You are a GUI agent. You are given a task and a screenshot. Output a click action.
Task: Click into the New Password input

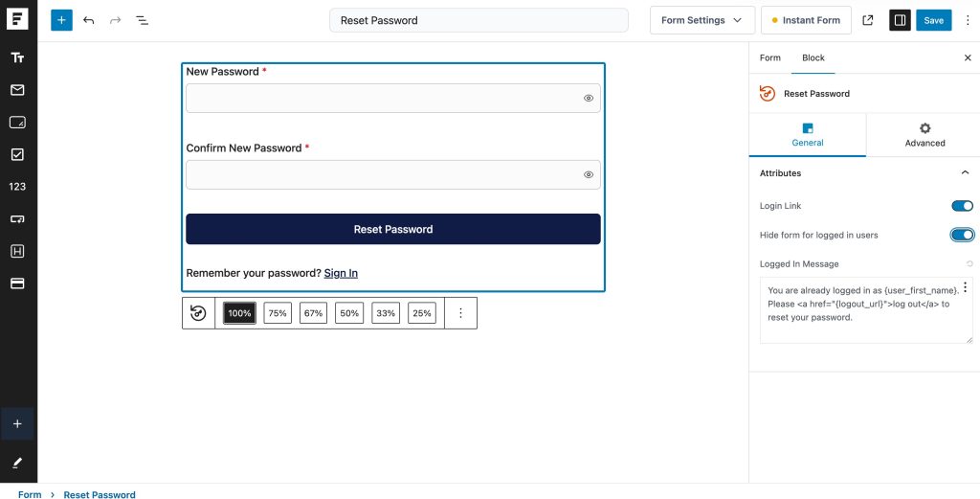click(x=393, y=99)
